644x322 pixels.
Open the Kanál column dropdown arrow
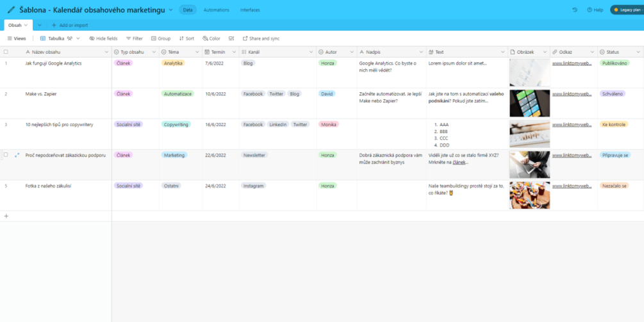pyautogui.click(x=311, y=52)
